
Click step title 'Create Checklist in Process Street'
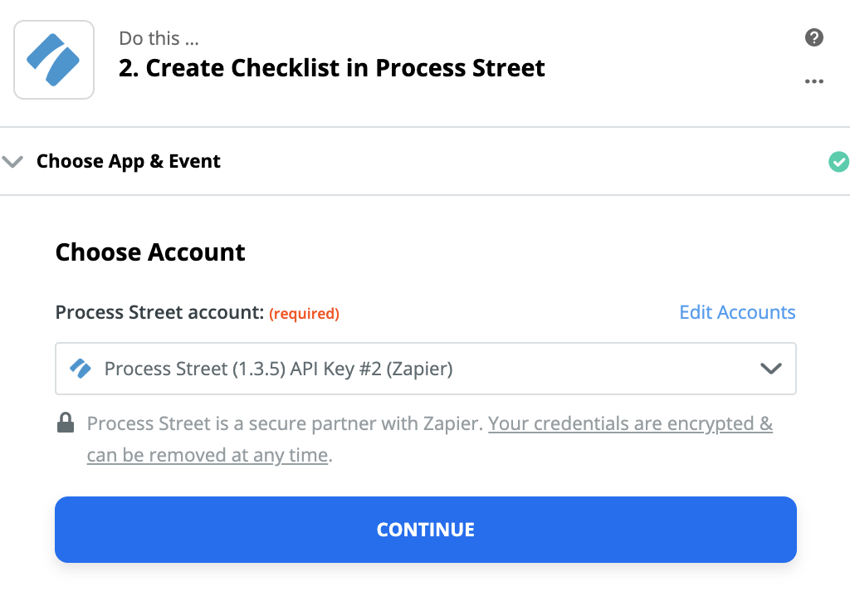(332, 68)
